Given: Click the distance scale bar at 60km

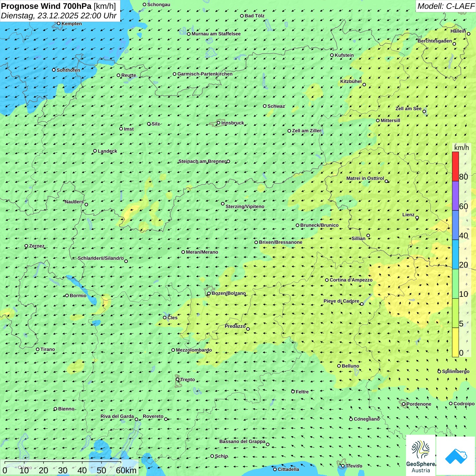Looking at the screenshot, I should (x=126, y=470).
